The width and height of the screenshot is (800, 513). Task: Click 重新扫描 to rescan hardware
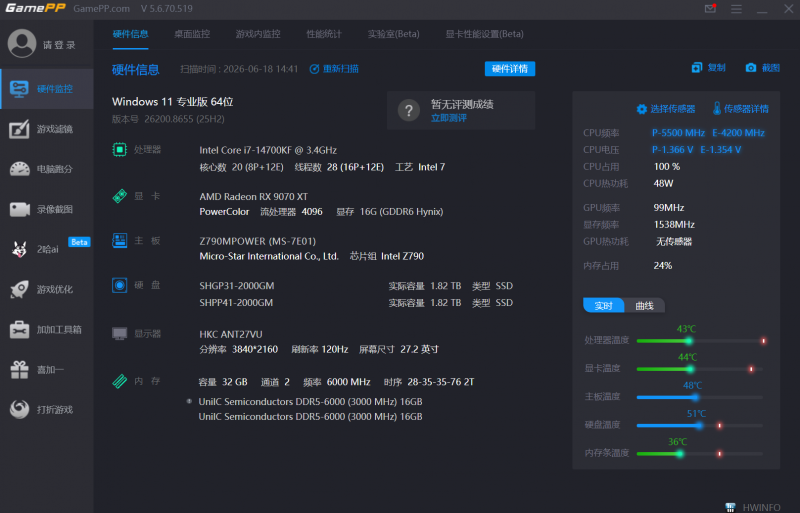(334, 69)
